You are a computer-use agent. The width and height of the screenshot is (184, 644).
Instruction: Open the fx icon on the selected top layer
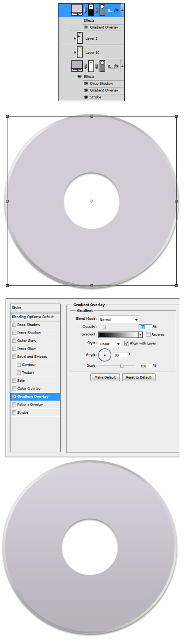tap(117, 10)
